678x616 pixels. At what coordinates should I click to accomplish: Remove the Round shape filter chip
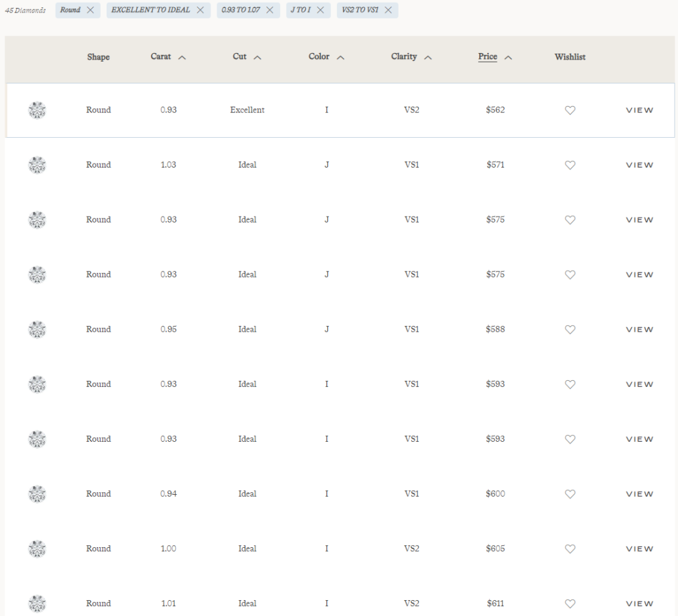(x=91, y=10)
